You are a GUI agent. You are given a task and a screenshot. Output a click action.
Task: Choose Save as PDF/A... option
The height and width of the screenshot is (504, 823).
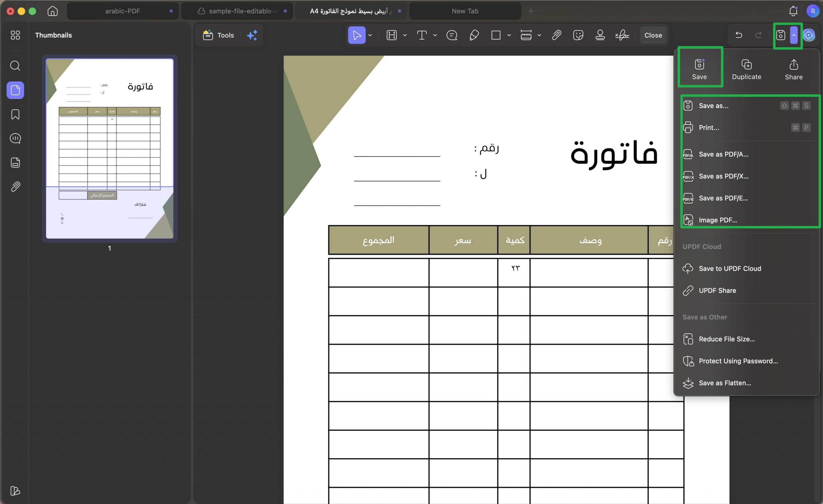747,154
